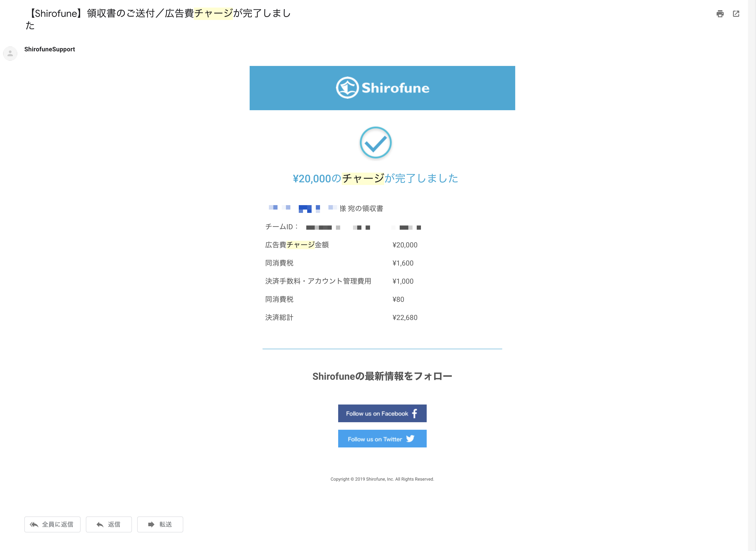This screenshot has height=551, width=756.
Task: Click the vertical scrollbar on right edge
Action: point(752,275)
